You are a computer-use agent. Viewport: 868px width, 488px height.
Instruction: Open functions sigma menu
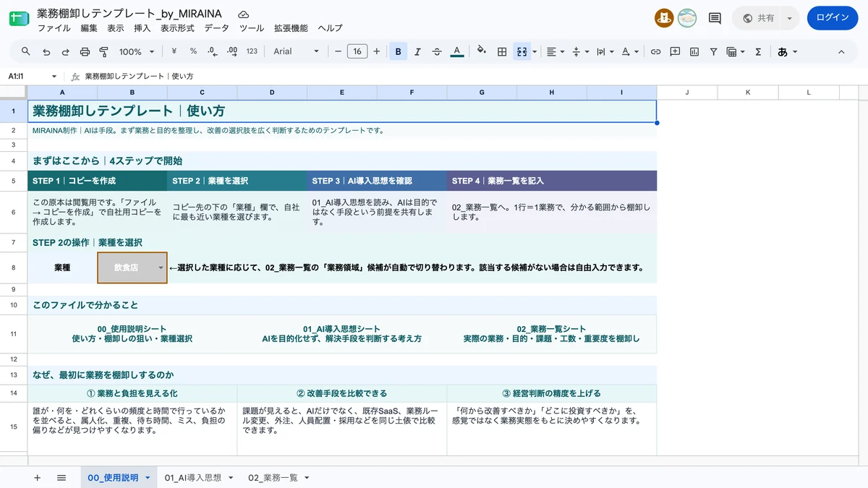coord(758,51)
